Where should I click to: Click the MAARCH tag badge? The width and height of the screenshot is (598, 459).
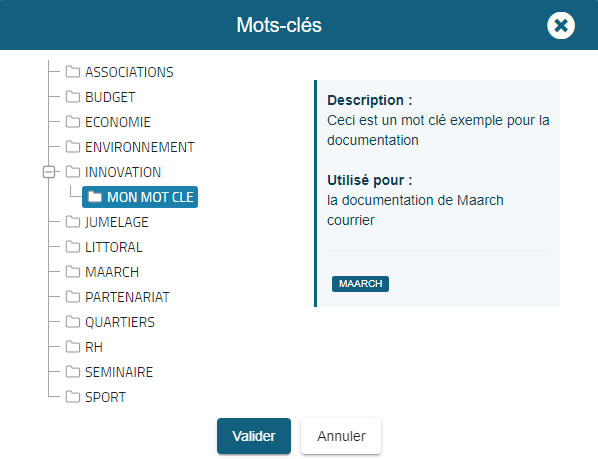click(x=360, y=284)
